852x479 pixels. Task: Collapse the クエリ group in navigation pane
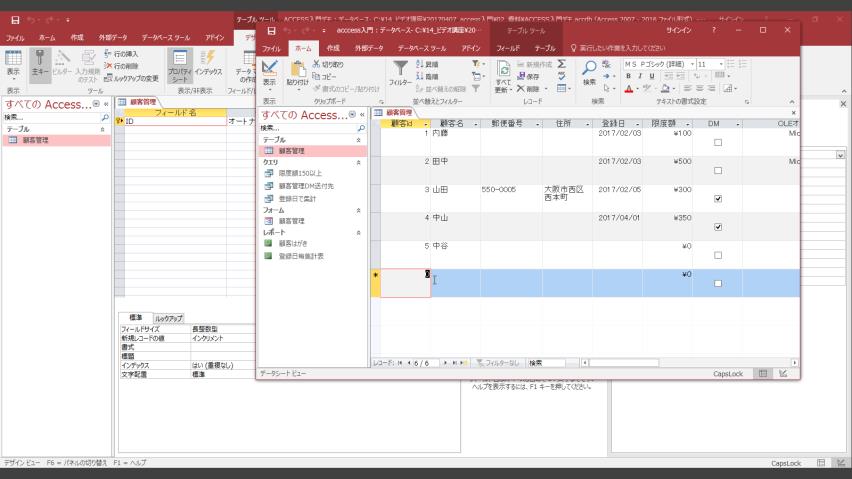(x=358, y=161)
